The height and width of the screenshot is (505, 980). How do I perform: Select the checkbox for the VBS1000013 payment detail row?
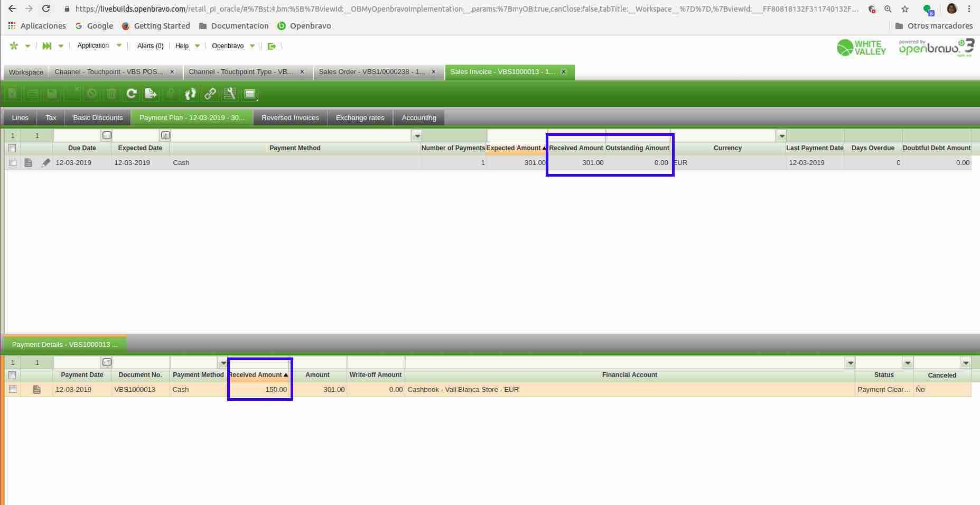tap(13, 390)
